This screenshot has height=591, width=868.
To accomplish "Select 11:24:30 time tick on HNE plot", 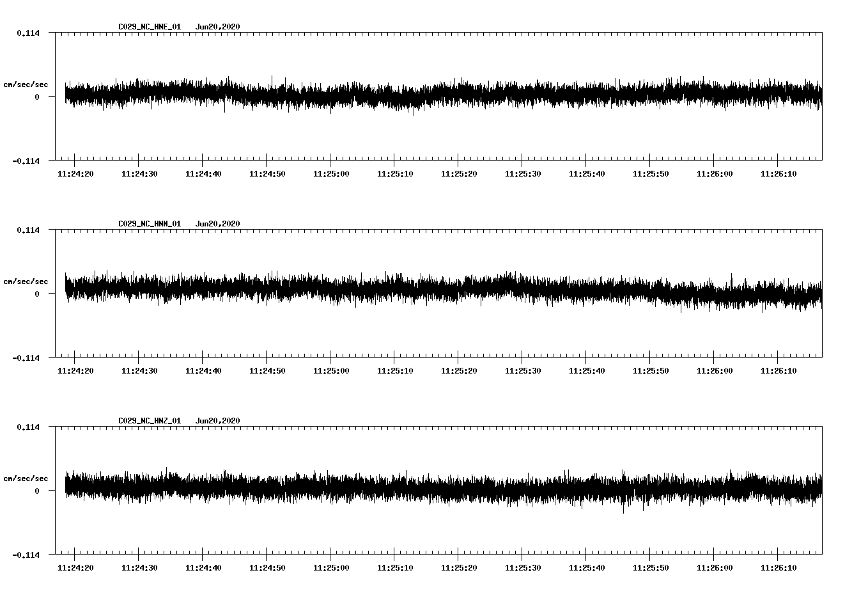I will 139,174.
